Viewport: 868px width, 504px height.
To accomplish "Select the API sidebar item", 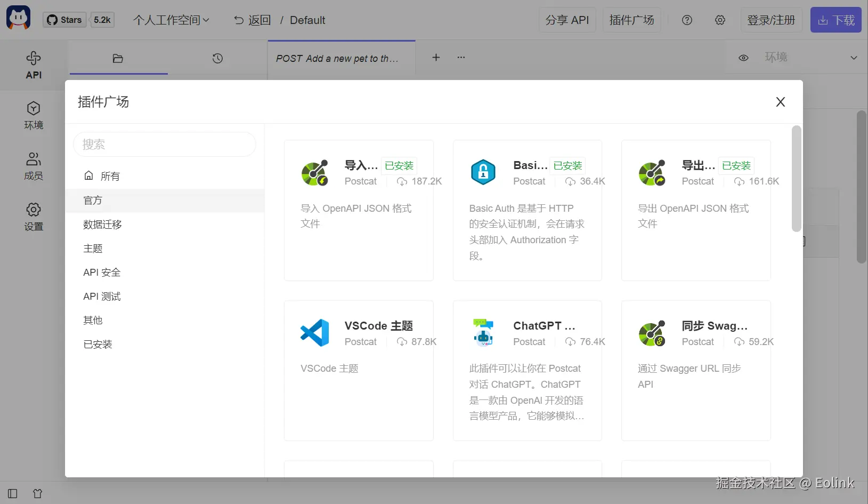I will 34,65.
